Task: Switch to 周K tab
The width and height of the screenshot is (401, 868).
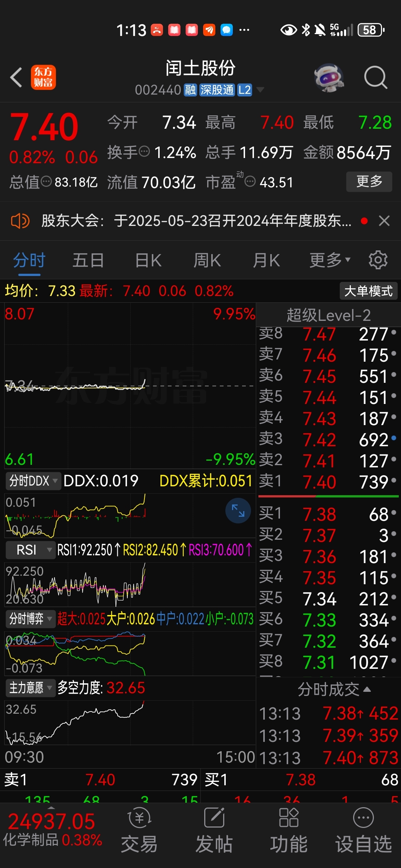Action: click(207, 260)
